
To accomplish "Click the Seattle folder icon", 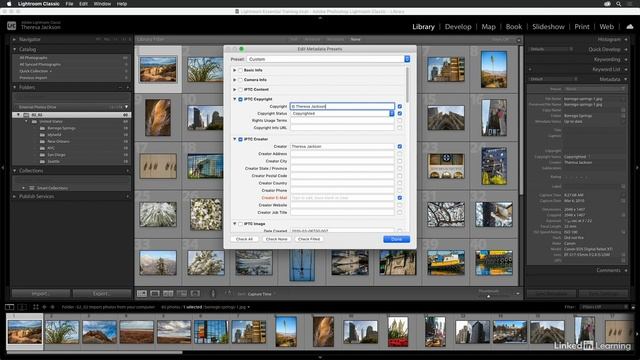I will [x=42, y=161].
